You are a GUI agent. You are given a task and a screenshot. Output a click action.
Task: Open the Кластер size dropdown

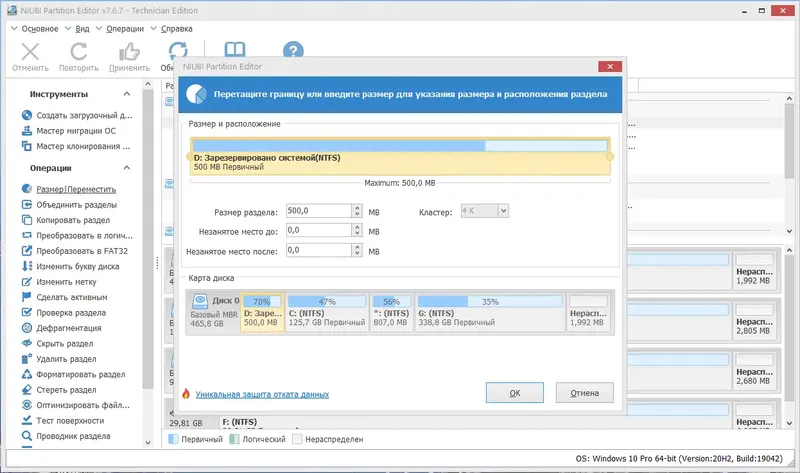[503, 211]
